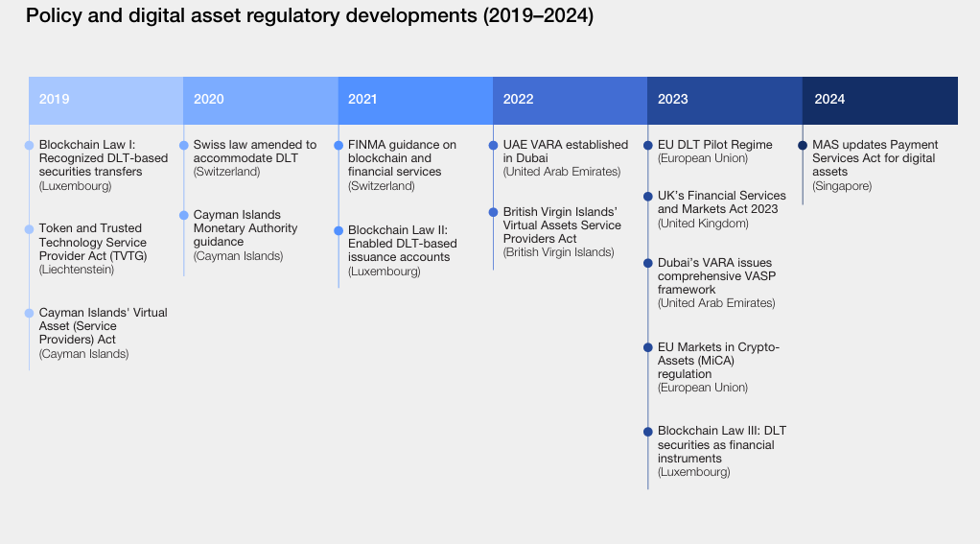Click the dot beside Blockchain Law III entry

click(x=647, y=432)
